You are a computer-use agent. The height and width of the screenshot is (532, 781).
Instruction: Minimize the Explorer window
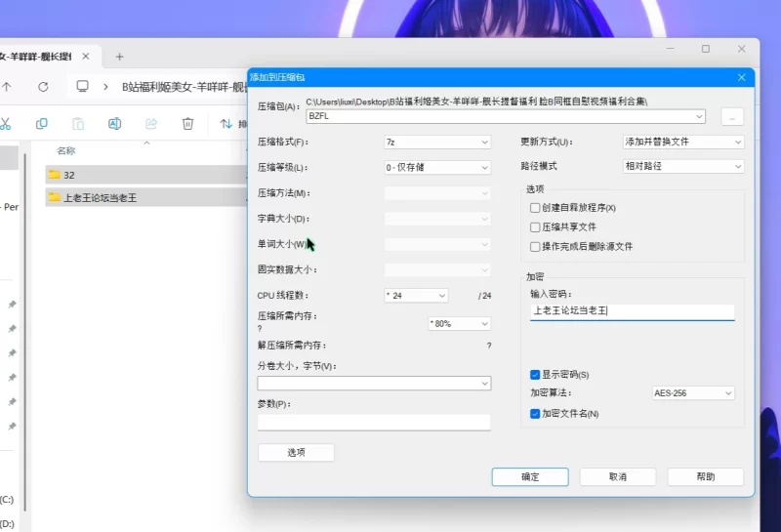[x=671, y=49]
